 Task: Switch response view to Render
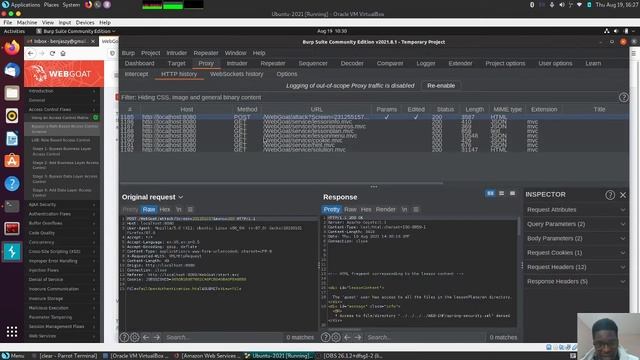pyautogui.click(x=386, y=209)
